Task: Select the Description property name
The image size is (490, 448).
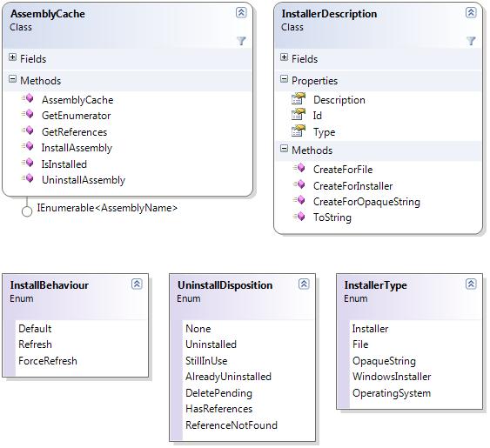Action: (339, 100)
